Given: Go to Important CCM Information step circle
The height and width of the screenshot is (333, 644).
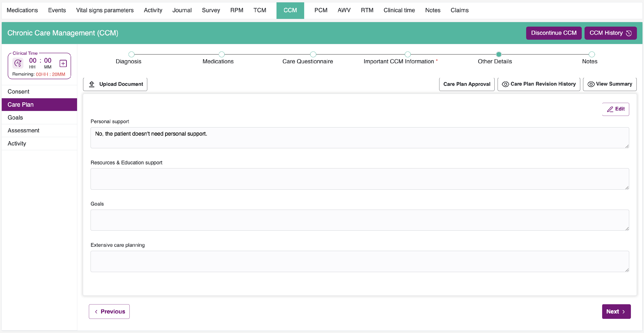Looking at the screenshot, I should point(407,54).
